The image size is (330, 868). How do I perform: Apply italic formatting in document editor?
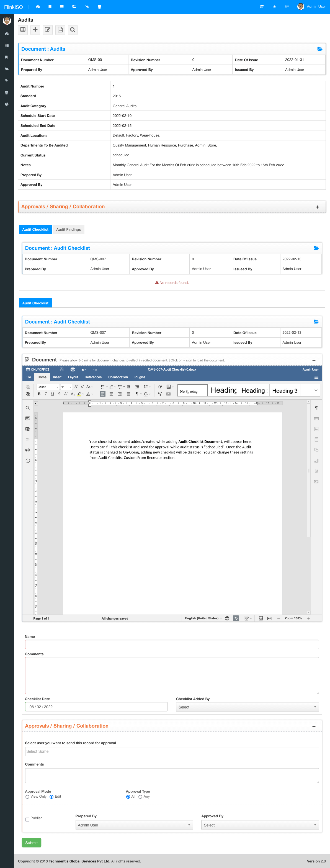[46, 394]
